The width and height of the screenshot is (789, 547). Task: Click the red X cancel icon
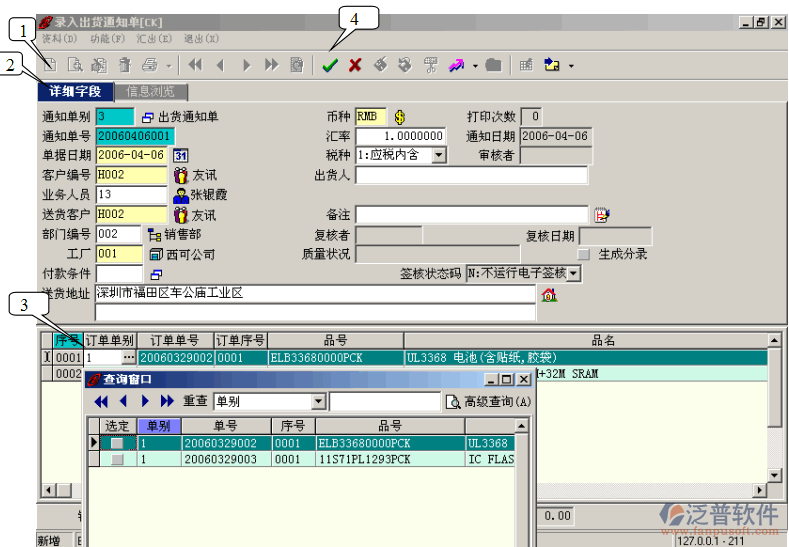tap(354, 65)
